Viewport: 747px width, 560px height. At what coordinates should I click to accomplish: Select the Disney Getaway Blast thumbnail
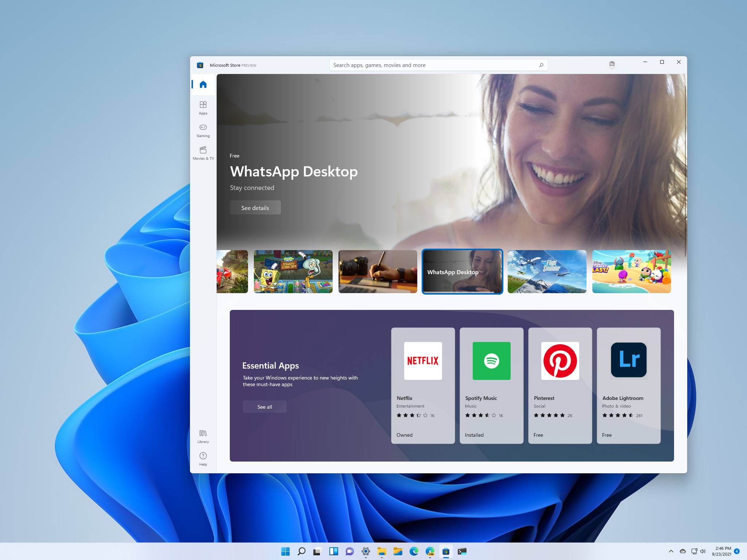pos(632,272)
